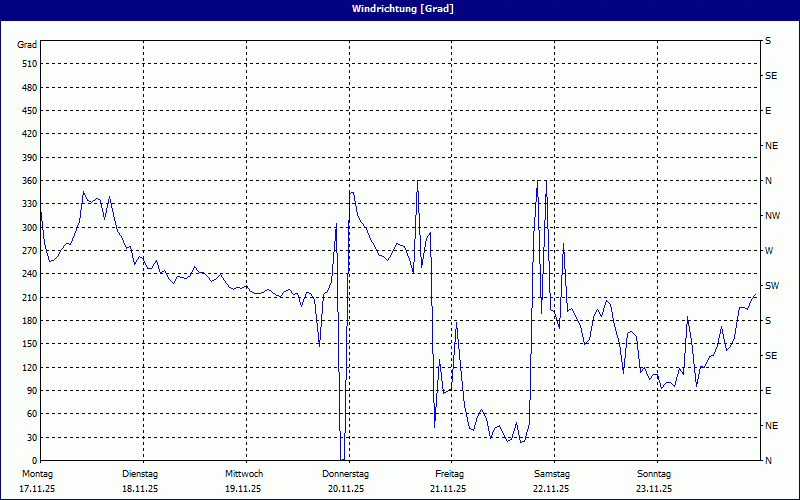This screenshot has width=800, height=500.
Task: Click the 510 value on the y-axis
Action: coord(28,64)
